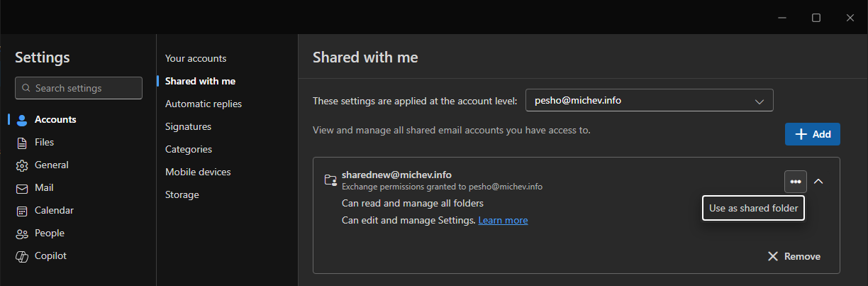Focus the Search settings field
The width and height of the screenshot is (868, 286).
[x=79, y=89]
